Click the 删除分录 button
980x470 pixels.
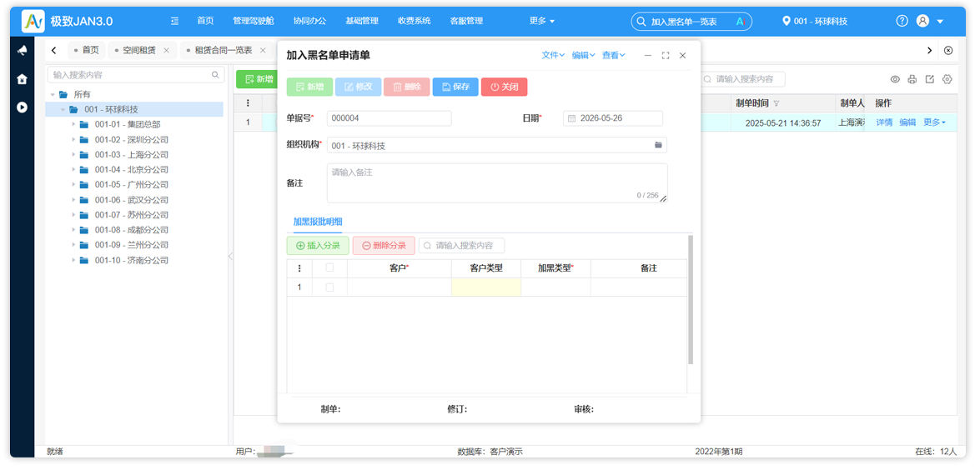tap(384, 245)
